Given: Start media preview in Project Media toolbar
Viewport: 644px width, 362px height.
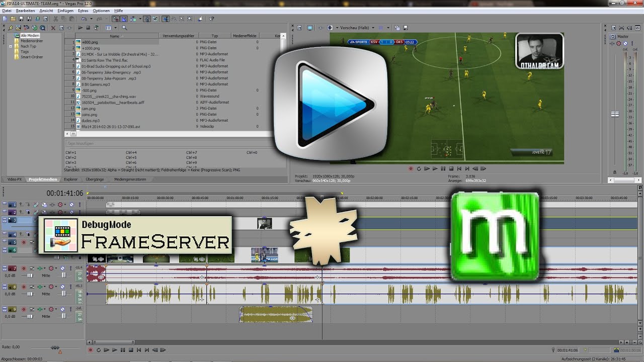Looking at the screenshot, I should click(x=80, y=28).
